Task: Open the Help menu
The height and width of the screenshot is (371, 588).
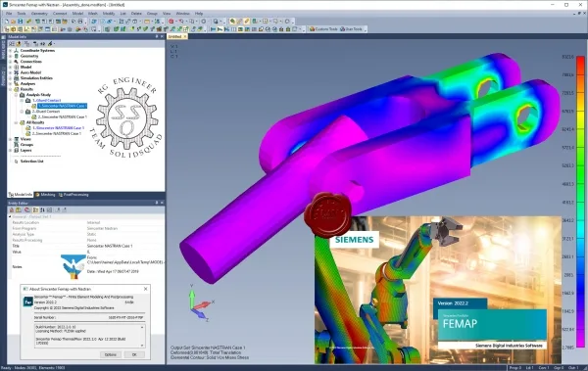Action: click(199, 14)
